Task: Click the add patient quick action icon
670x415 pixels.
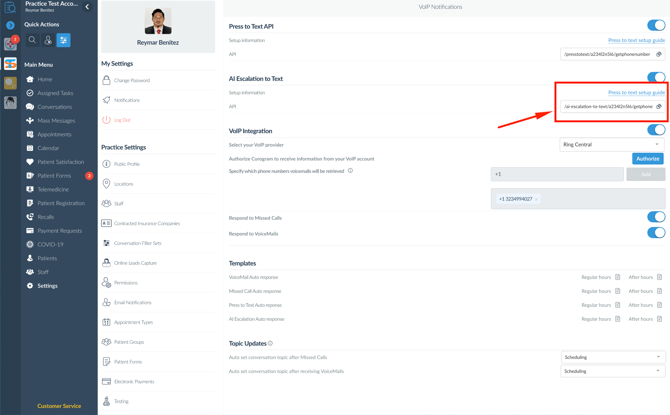Action: point(48,41)
